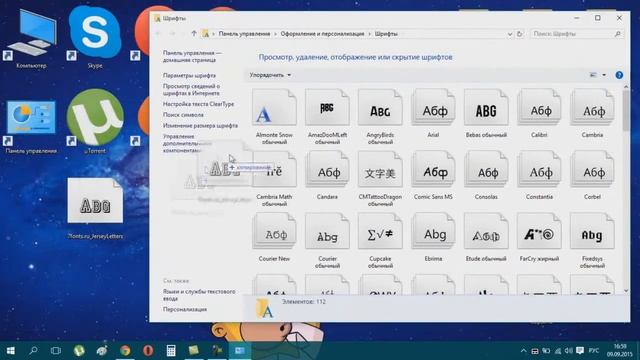
Task: Select the Etude font icon
Action: tap(486, 231)
